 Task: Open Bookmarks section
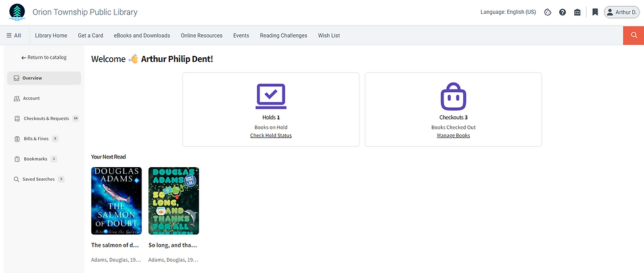point(44,159)
